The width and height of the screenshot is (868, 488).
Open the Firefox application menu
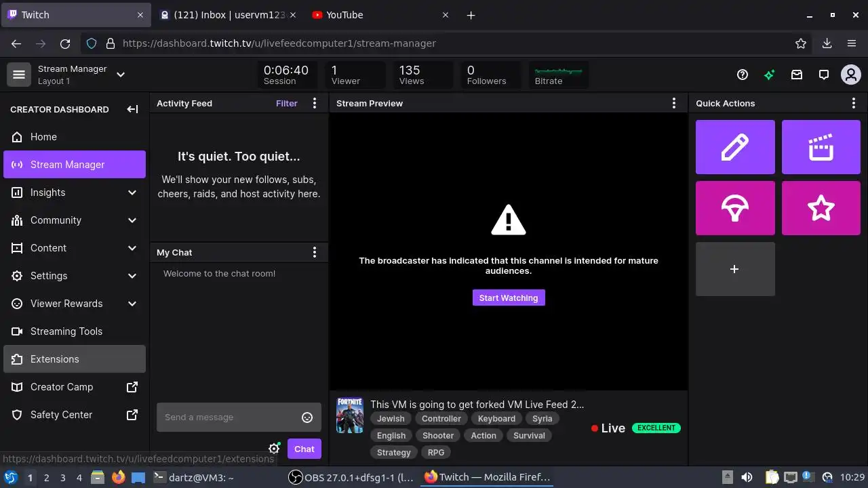tap(852, 43)
